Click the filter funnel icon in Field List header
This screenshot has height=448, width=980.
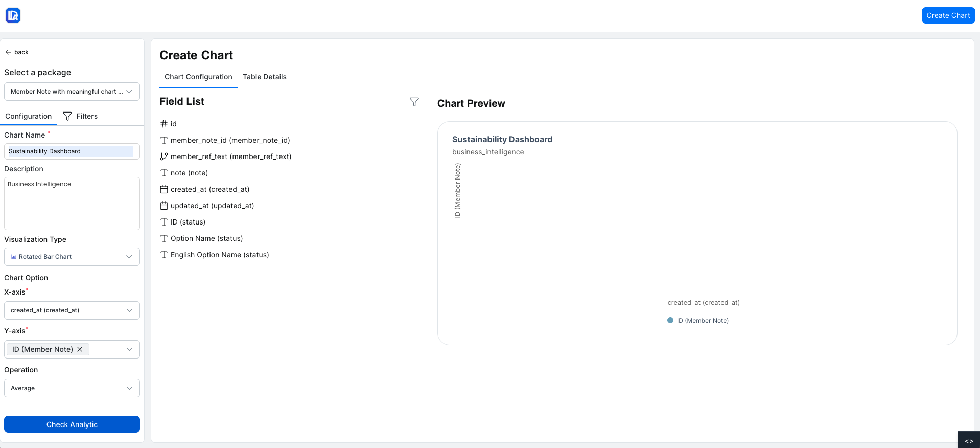pyautogui.click(x=414, y=102)
